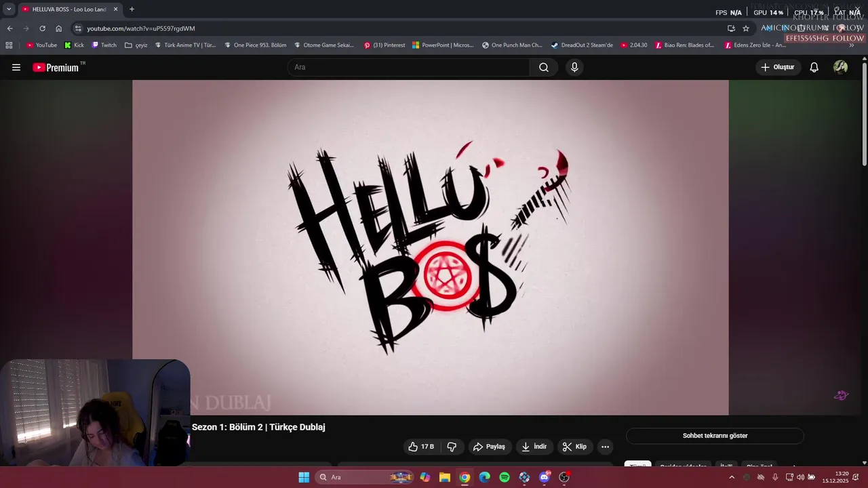Viewport: 868px width, 488px height.
Task: Open the clock showing 13:20 15.12.2025
Action: coord(835,477)
